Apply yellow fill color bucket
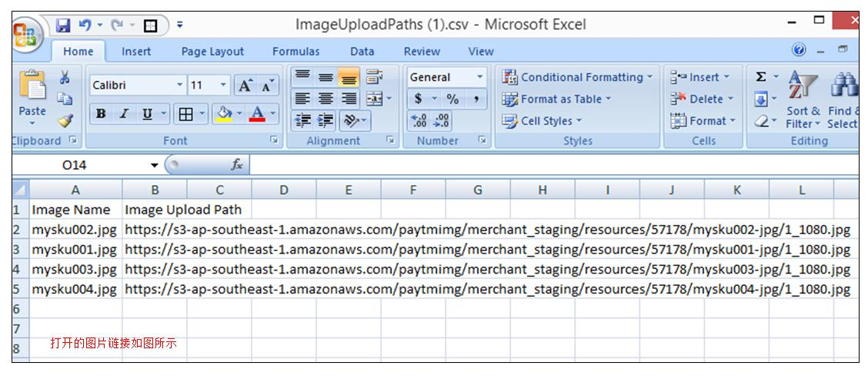The image size is (868, 376). tap(224, 114)
